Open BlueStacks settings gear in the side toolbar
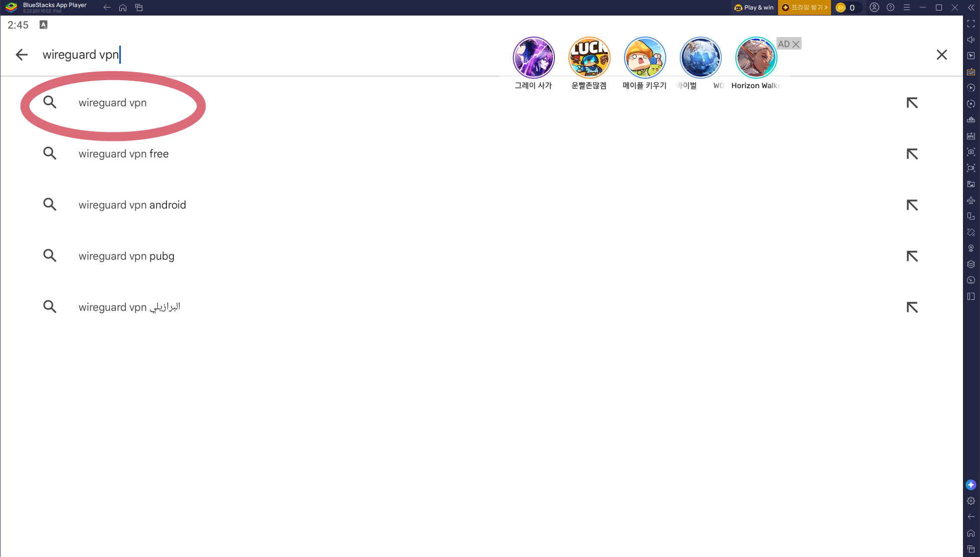The image size is (980, 557). click(x=971, y=501)
